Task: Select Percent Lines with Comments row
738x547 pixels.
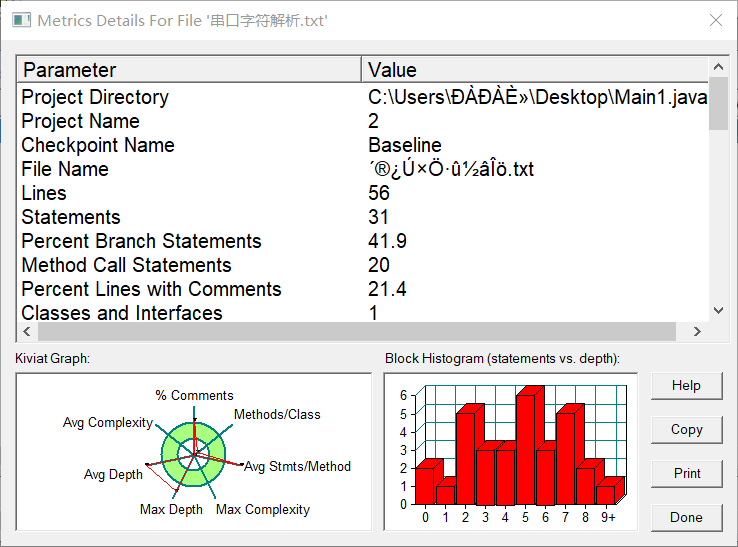Action: [x=362, y=289]
